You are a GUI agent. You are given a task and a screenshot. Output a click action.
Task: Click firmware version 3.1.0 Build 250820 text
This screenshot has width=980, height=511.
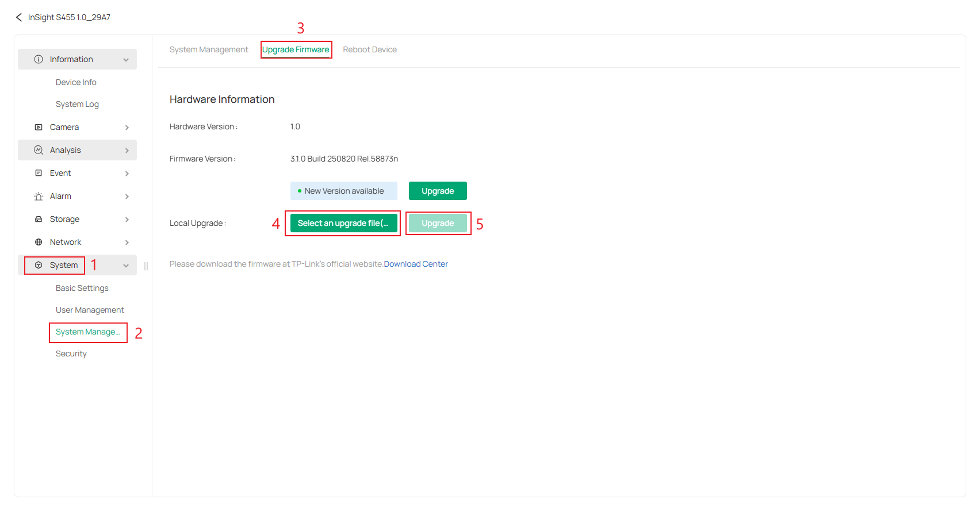click(x=344, y=159)
